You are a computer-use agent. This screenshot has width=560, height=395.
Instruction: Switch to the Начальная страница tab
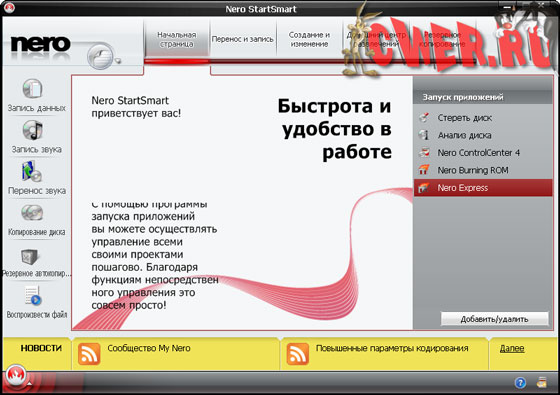coord(177,39)
